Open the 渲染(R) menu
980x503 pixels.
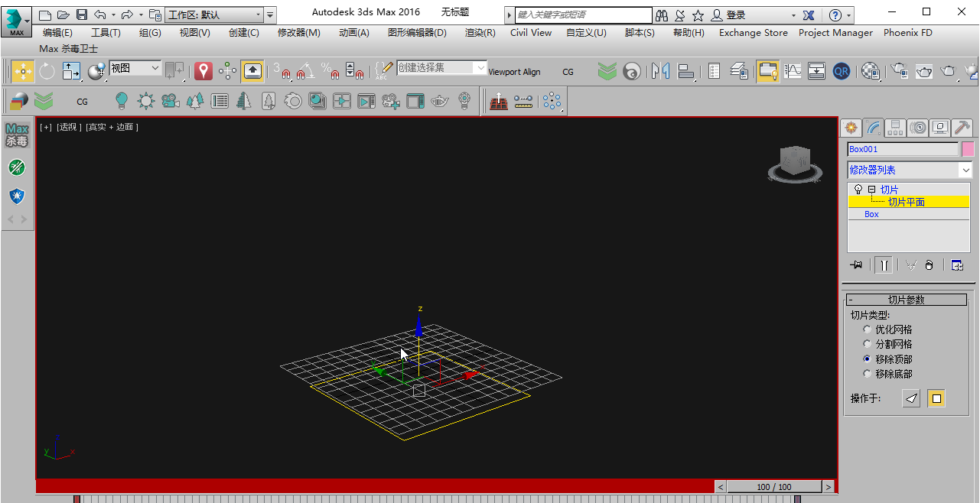coord(480,32)
